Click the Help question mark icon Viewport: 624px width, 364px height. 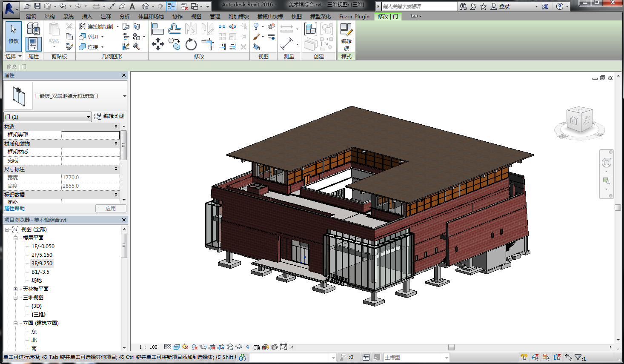560,6
